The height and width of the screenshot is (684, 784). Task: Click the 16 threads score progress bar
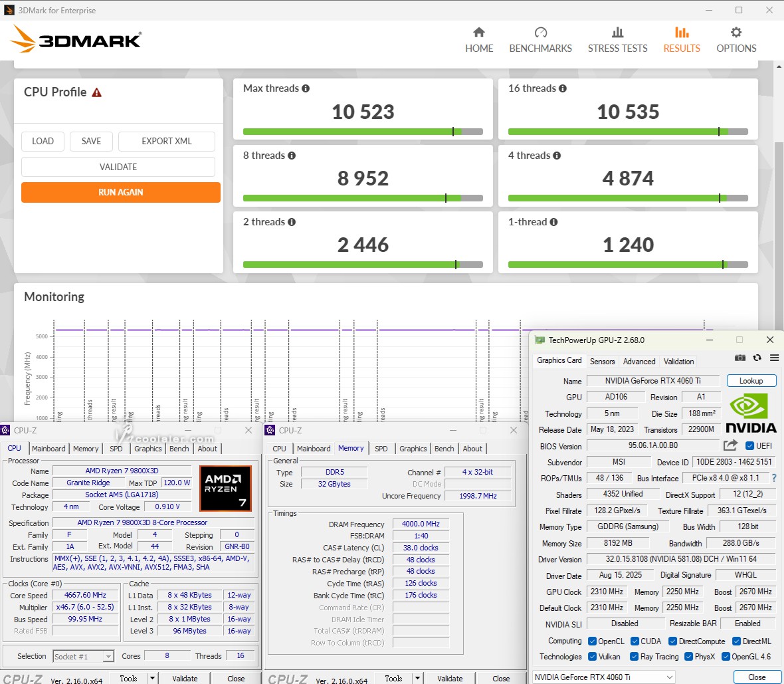pyautogui.click(x=628, y=132)
